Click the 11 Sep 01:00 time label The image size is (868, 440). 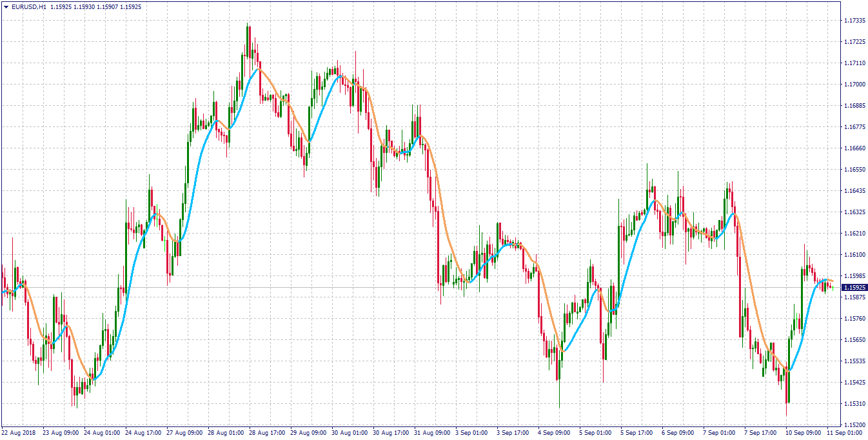(x=845, y=433)
